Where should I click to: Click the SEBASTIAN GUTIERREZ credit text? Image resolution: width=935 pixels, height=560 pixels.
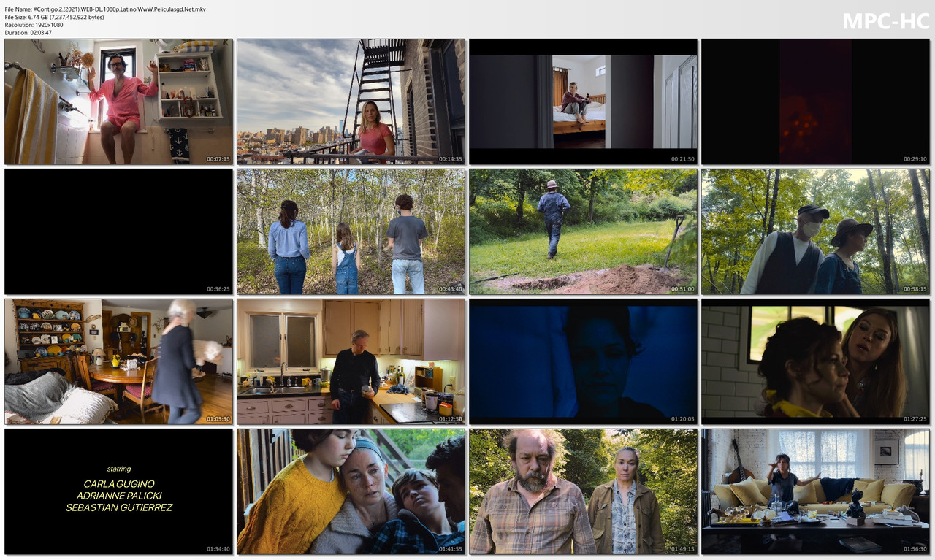(x=119, y=507)
